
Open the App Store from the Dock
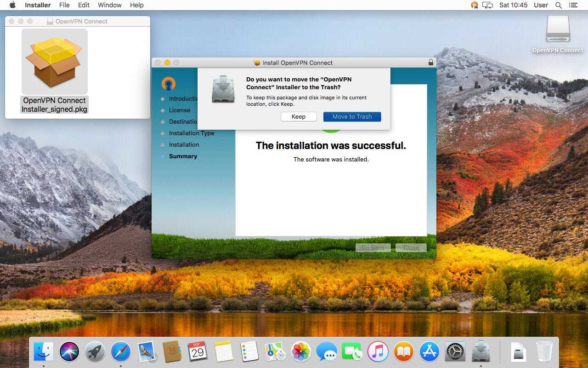(x=430, y=352)
